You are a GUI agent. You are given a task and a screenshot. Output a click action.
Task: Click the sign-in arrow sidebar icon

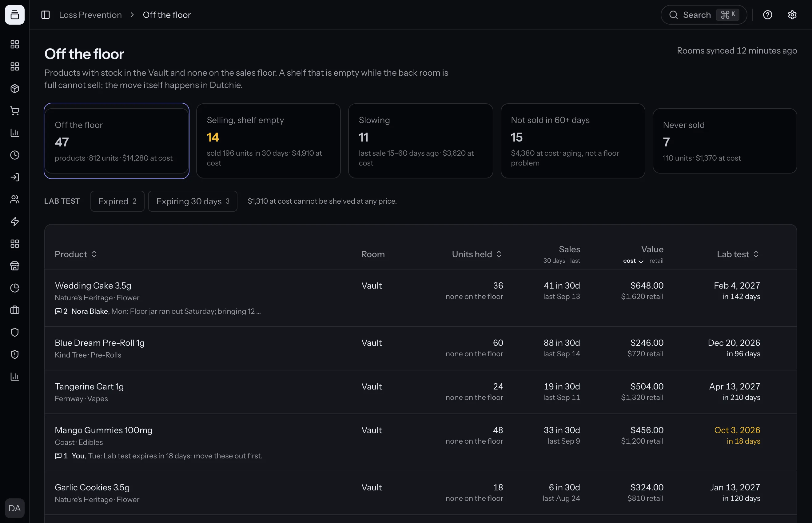pos(14,177)
